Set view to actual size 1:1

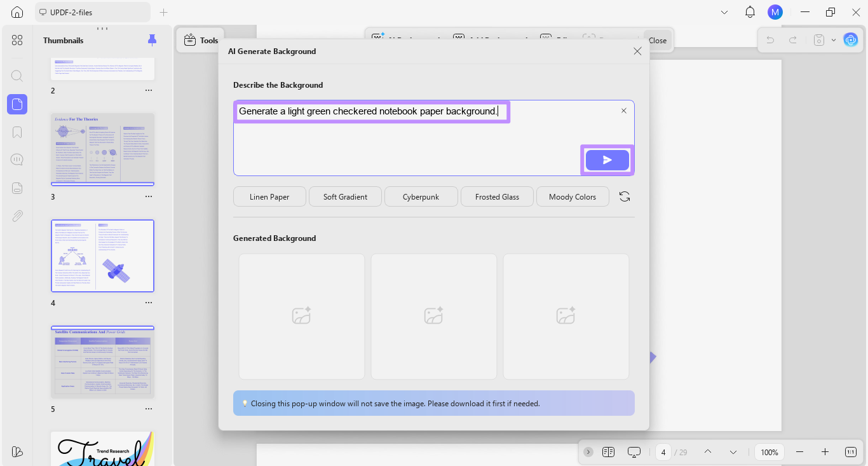pyautogui.click(x=851, y=452)
